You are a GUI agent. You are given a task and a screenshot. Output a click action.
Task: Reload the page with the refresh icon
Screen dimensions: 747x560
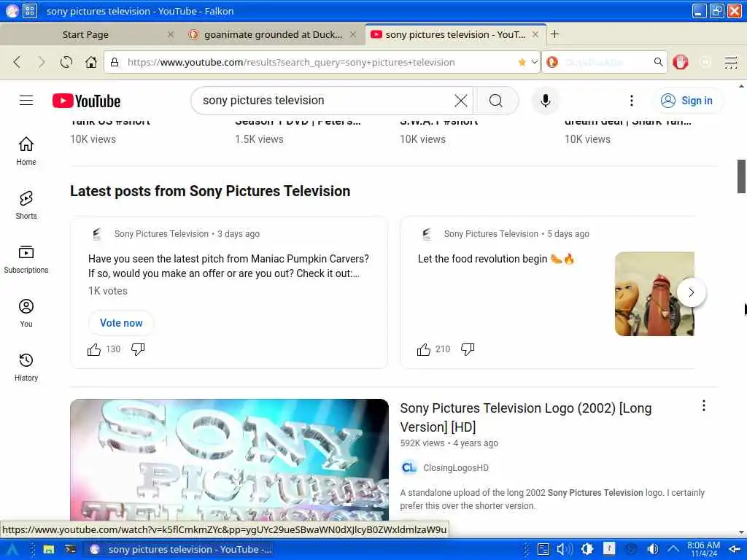pos(66,62)
